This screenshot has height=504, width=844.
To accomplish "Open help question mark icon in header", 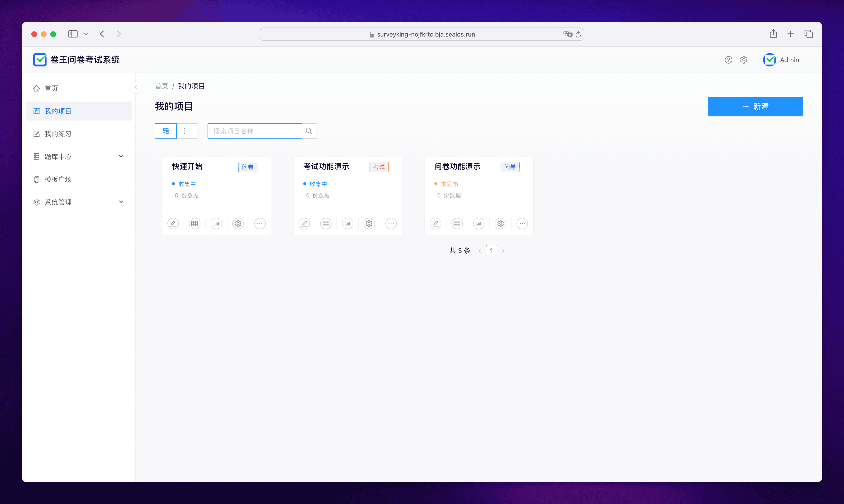I will click(x=728, y=60).
